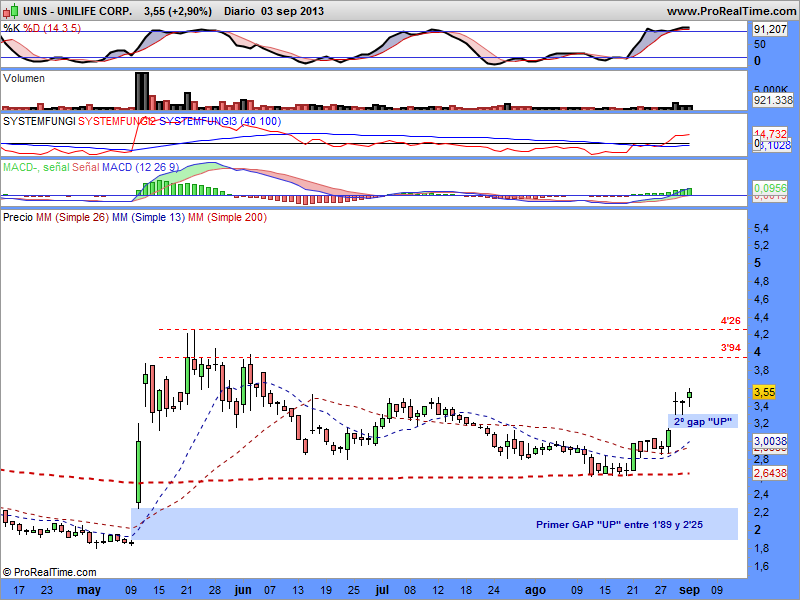This screenshot has width=800, height=600.
Task: Click the '2,6438' moving average value tag
Action: coord(770,473)
